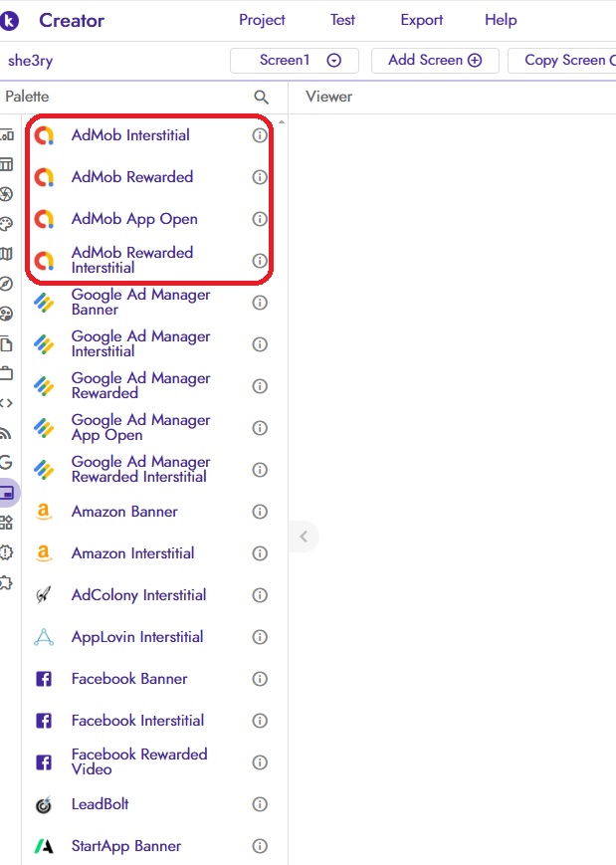Show info for Google Ad Manager Rewarded
616x865 pixels.
tap(259, 386)
